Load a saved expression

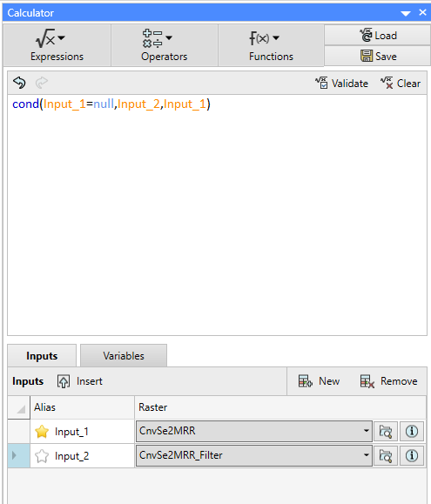click(x=377, y=35)
